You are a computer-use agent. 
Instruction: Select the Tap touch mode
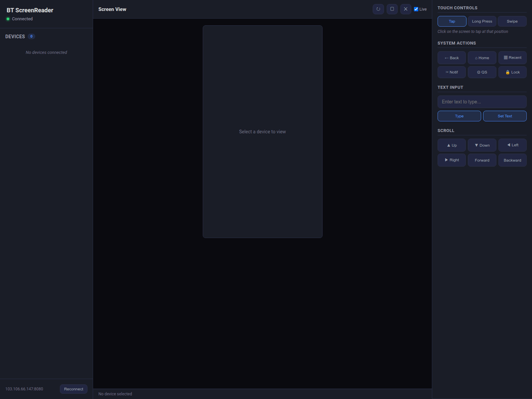pos(452,21)
